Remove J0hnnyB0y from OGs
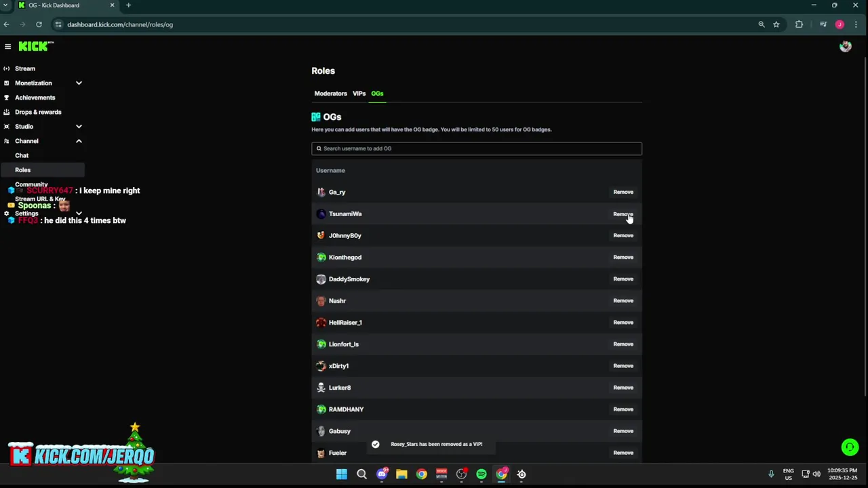 point(623,236)
